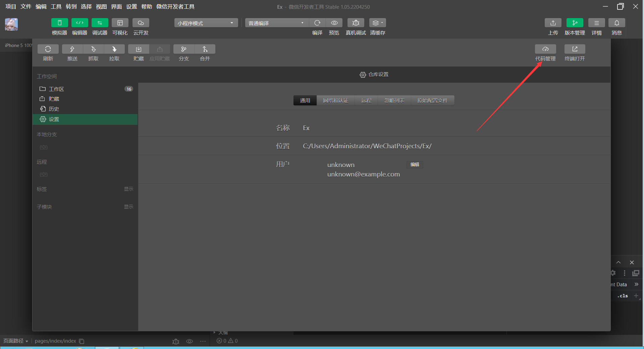Viewport: 644px width, 349px height.
Task: Switch to the 原始配置文件 tab
Action: click(x=433, y=100)
